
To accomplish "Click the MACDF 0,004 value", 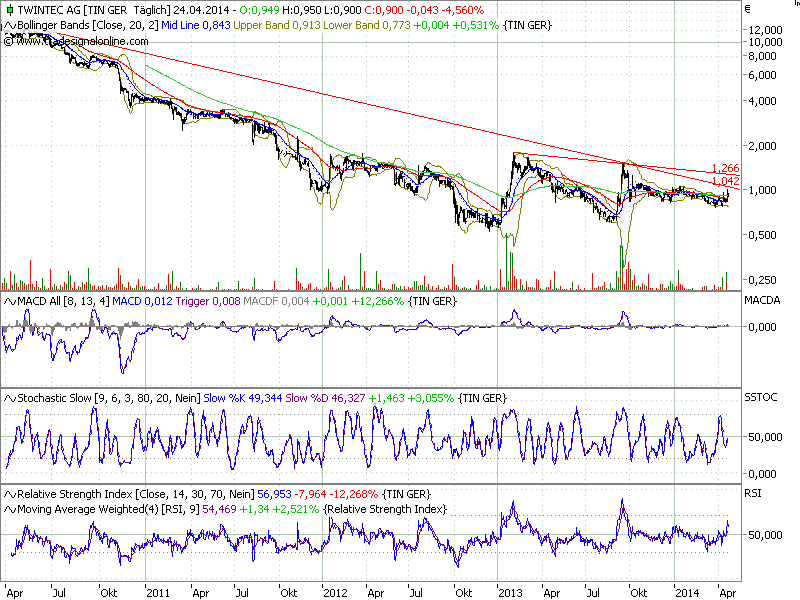I will (276, 302).
